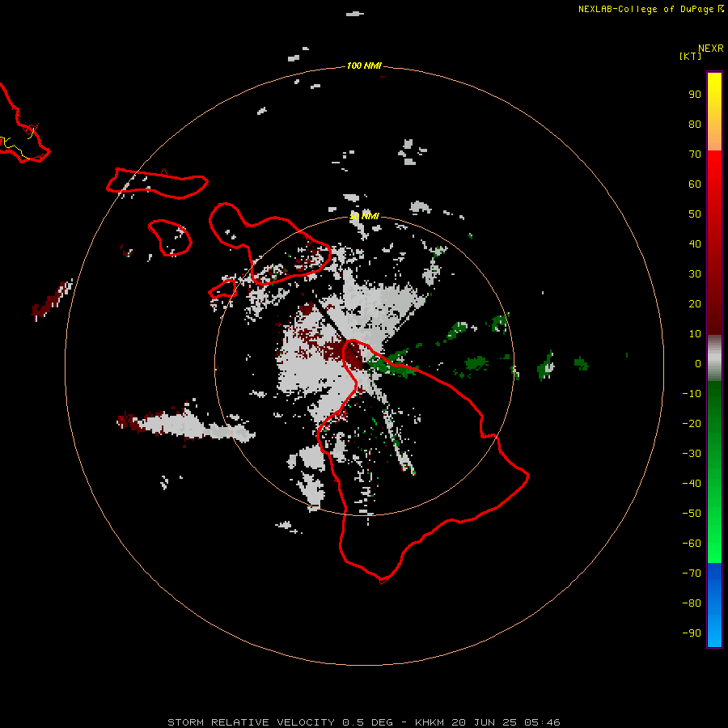Click the STORM RELATIVE VELOCITY caption text
The height and width of the screenshot is (728, 728).
[x=251, y=722]
